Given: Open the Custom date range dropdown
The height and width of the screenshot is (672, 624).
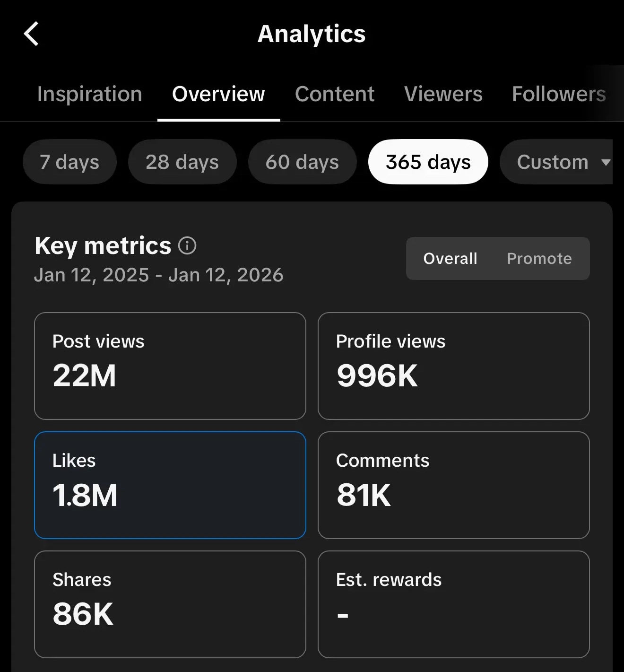Looking at the screenshot, I should tap(558, 162).
